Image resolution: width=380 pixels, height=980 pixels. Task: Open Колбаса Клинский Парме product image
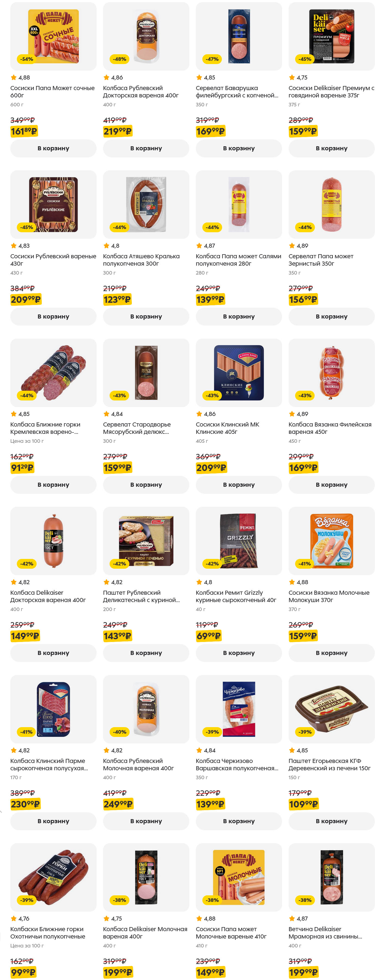53,709
